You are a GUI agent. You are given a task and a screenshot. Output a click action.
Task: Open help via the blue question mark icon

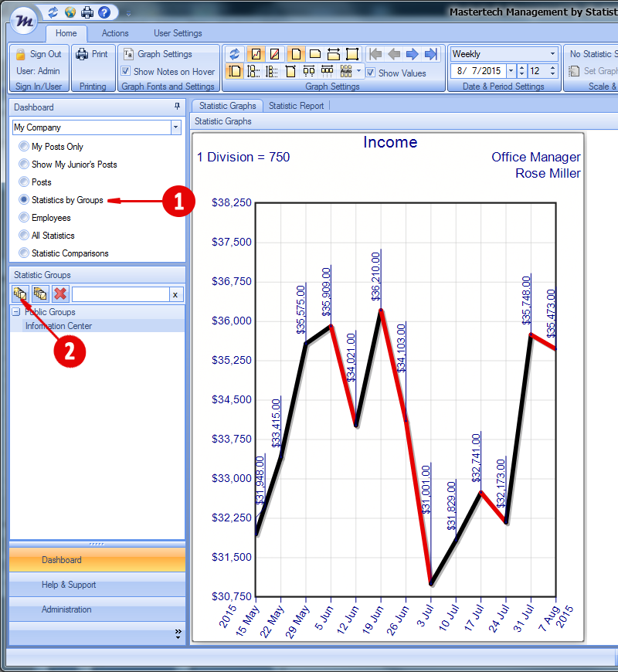coord(104,12)
